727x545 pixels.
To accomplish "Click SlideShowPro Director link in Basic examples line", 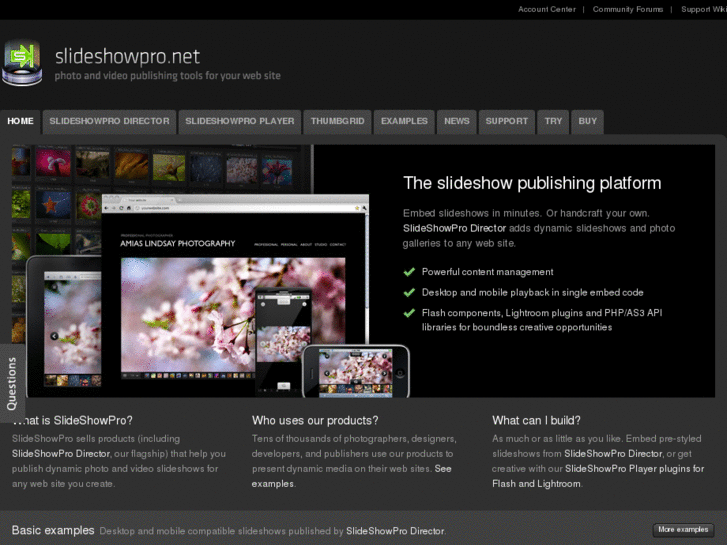I will click(395, 531).
